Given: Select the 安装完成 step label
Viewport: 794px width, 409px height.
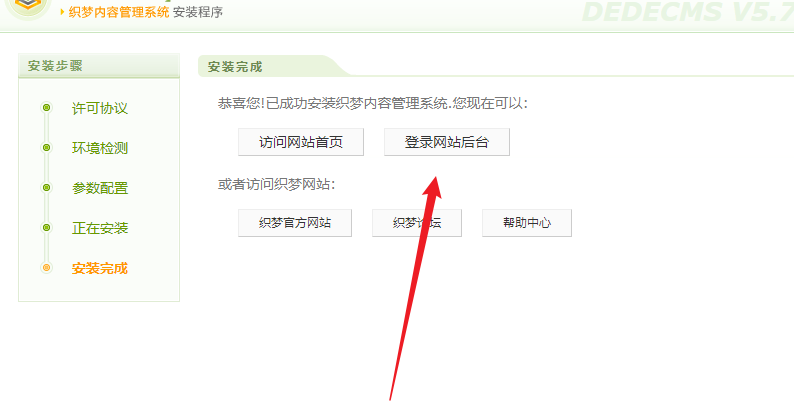Looking at the screenshot, I should (100, 268).
